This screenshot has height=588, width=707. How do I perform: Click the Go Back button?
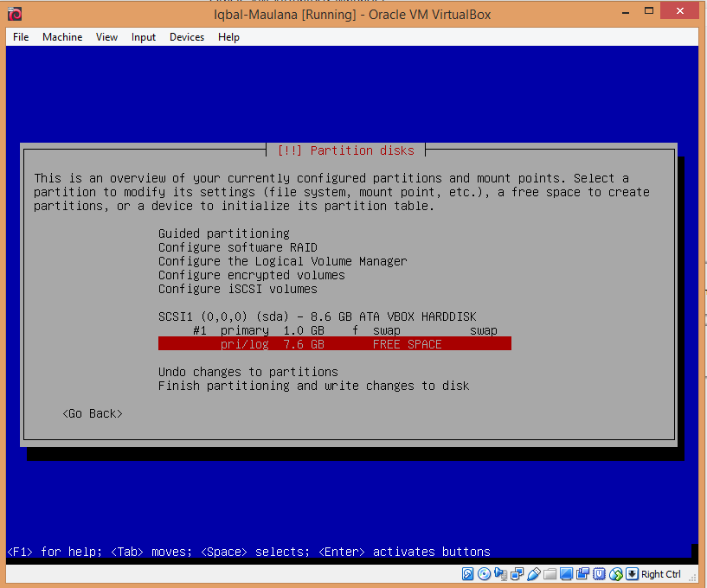click(x=93, y=413)
